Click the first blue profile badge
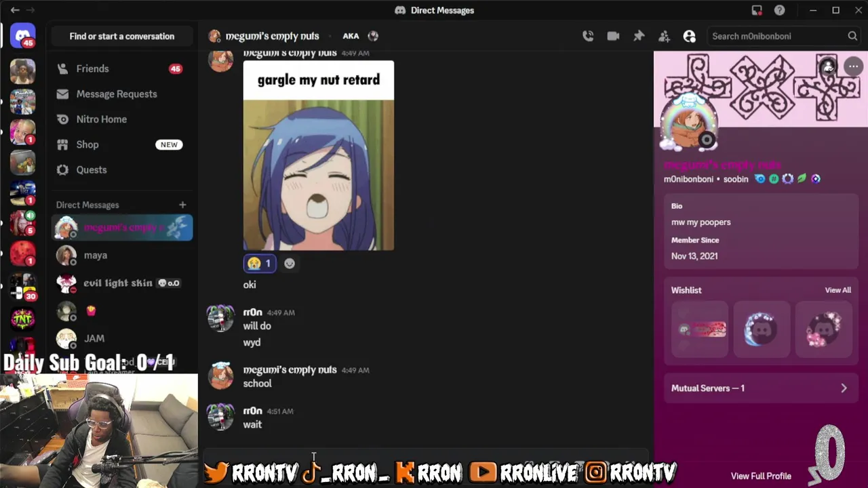Image resolution: width=868 pixels, height=488 pixels. [x=760, y=179]
